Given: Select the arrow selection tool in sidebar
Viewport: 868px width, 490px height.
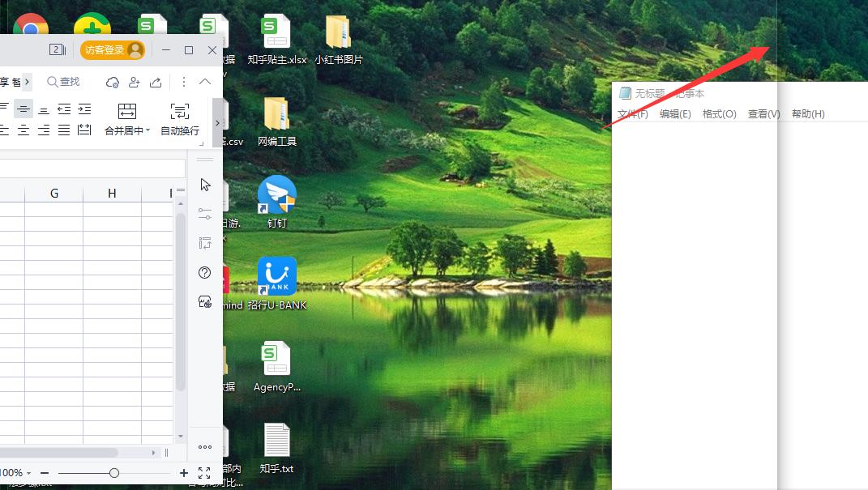Looking at the screenshot, I should tap(205, 185).
